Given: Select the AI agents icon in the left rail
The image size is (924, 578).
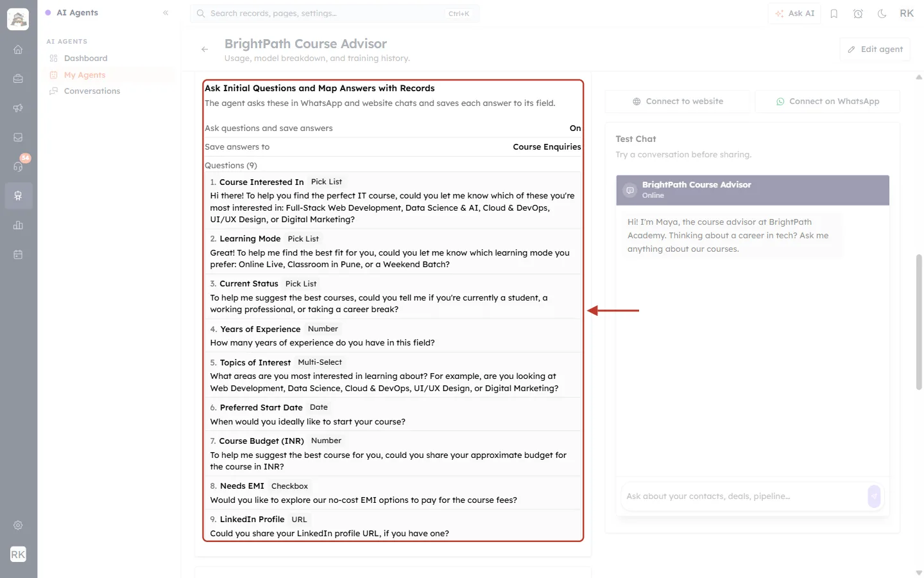Looking at the screenshot, I should (x=18, y=196).
